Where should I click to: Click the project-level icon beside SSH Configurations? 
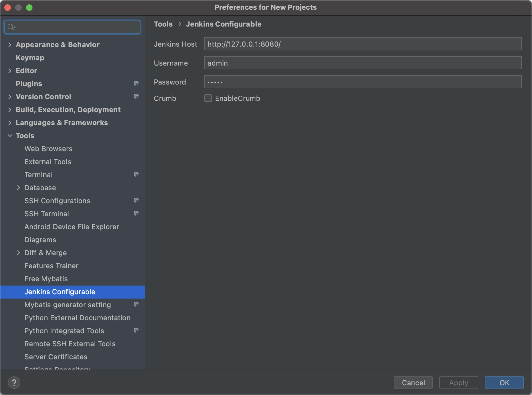[137, 201]
